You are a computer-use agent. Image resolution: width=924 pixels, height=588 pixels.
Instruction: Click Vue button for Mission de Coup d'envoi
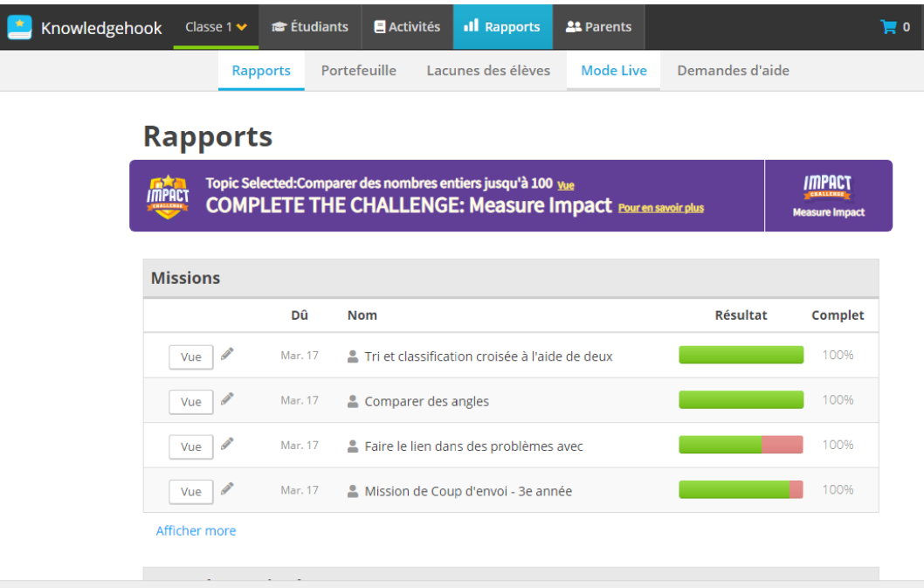click(191, 492)
